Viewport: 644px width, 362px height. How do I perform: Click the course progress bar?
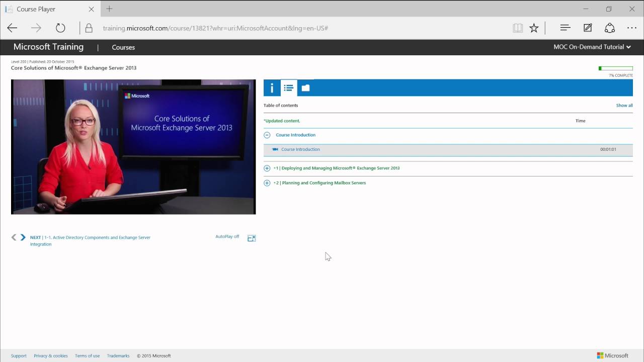point(616,68)
